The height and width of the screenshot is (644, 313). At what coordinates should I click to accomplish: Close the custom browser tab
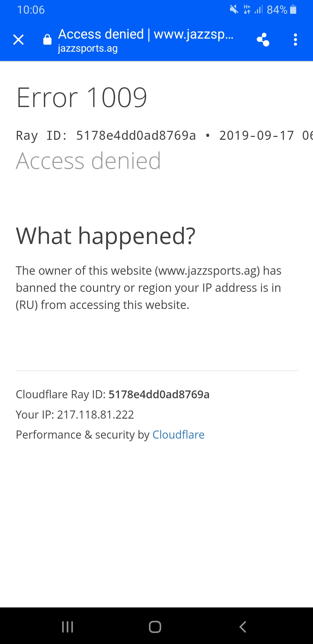[x=19, y=40]
